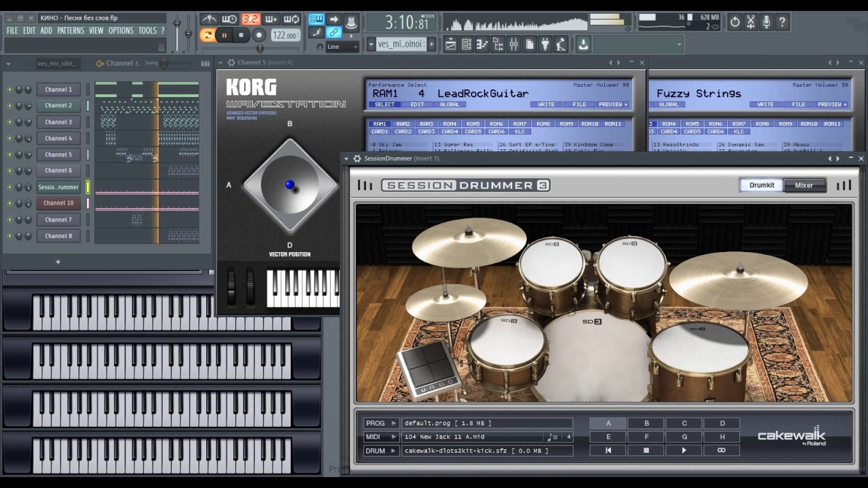Mute Channel 3 via its green LED
868x488 pixels.
point(9,122)
